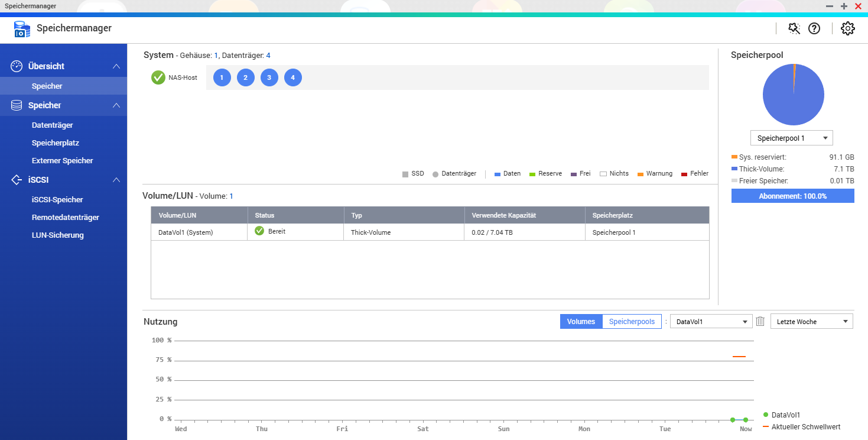868x440 pixels.
Task: Click the Frei legend purple swatch
Action: tap(574, 174)
